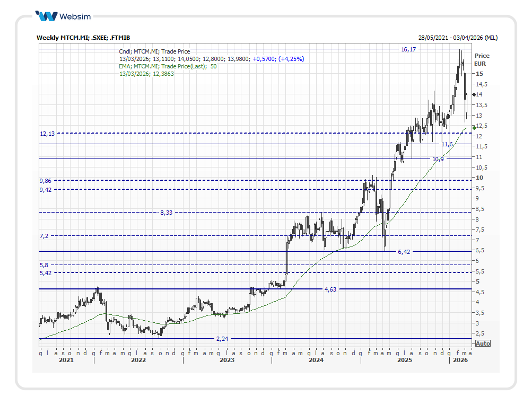This screenshot has height=405, width=532.
Task: Click the date range 28/05/2021 - 03/04/2026 text
Action: pyautogui.click(x=457, y=38)
